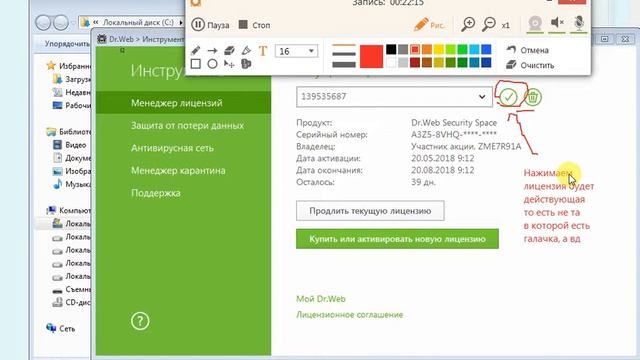The height and width of the screenshot is (360, 640).
Task: Open Менеджер карантина section
Action: pyautogui.click(x=178, y=171)
